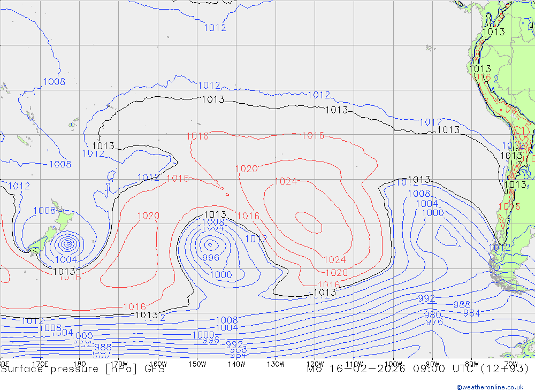This screenshot has width=535, height=392.
Task: Click the 1024 label below the high-pressure center
Action: click(335, 259)
